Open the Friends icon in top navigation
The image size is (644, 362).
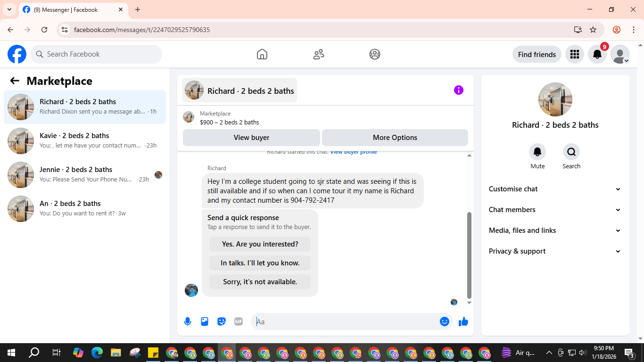click(319, 54)
